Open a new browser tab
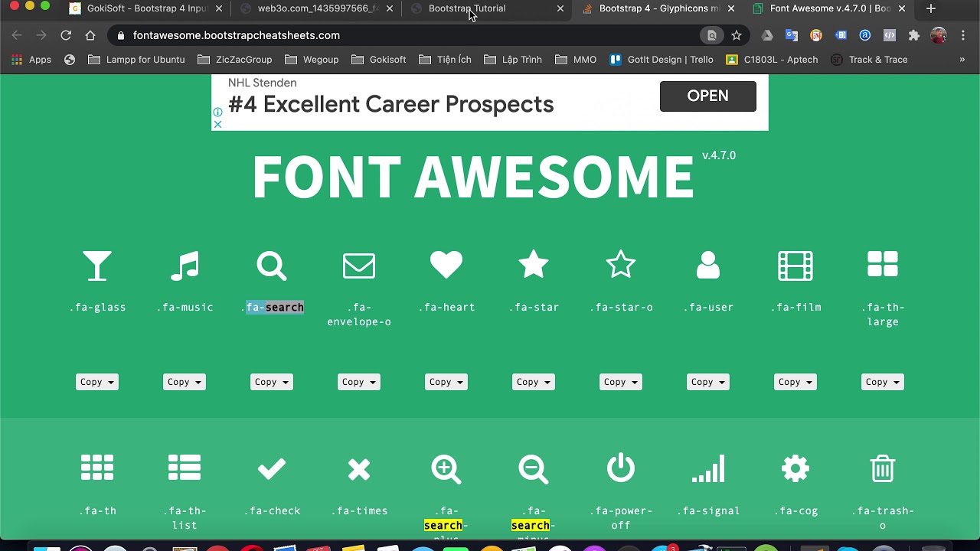 (x=931, y=8)
